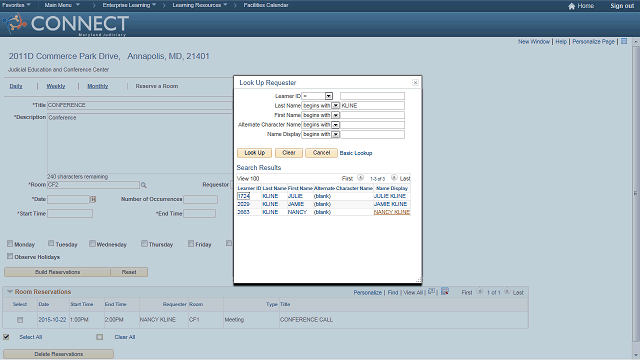
Task: Click the page layout icon beside Personalize Page
Action: [624, 41]
